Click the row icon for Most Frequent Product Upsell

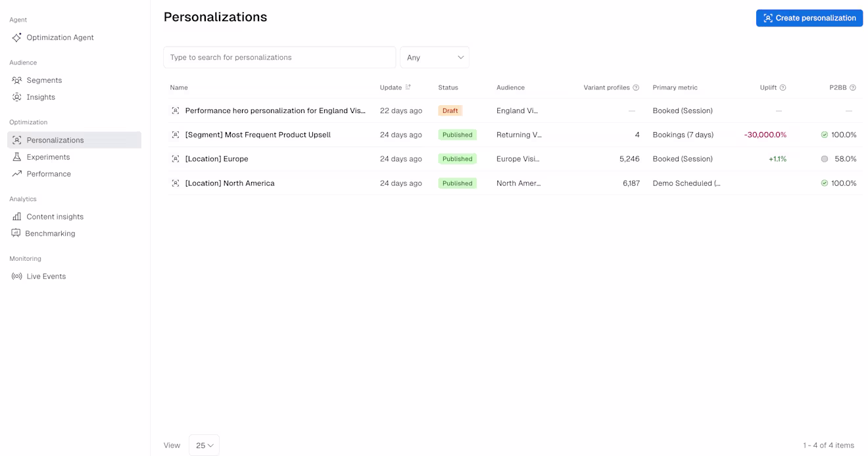point(176,135)
